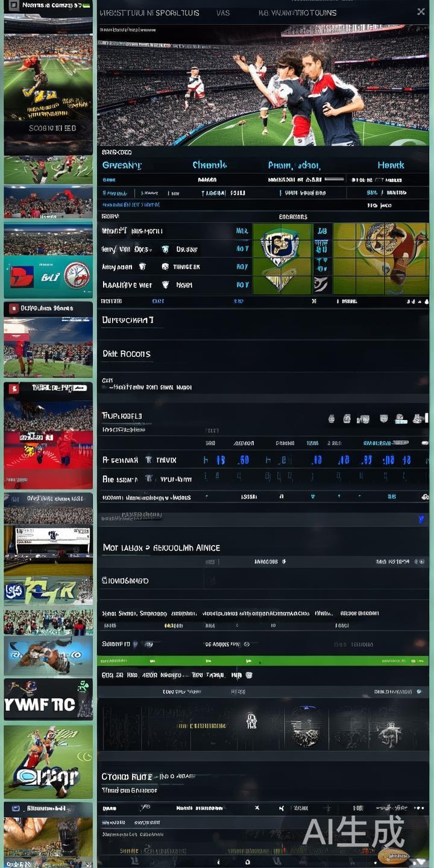This screenshot has height=868, width=434.
Task: Click the first small icon right of Tfupuooele
Action: (331, 418)
